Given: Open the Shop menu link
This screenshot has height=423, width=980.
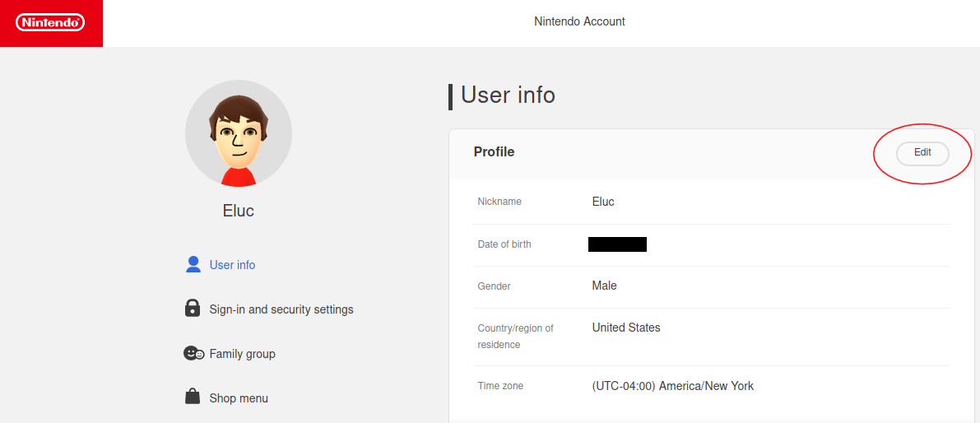Looking at the screenshot, I should [239, 398].
